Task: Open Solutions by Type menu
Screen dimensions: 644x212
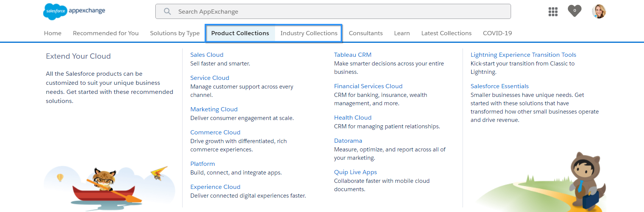Action: tap(175, 33)
